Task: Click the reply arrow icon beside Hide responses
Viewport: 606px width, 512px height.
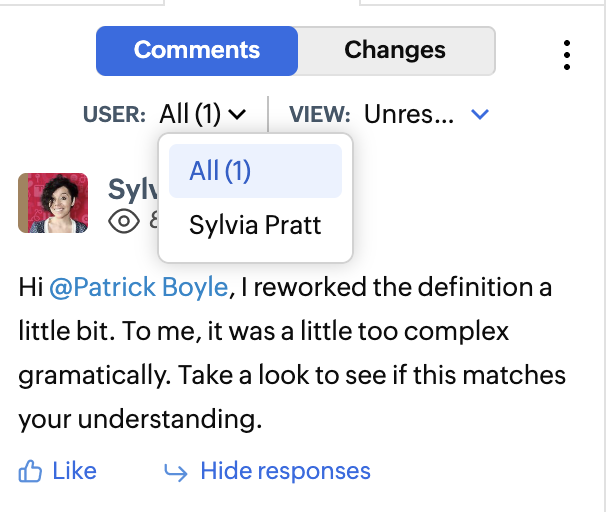Action: click(x=176, y=472)
